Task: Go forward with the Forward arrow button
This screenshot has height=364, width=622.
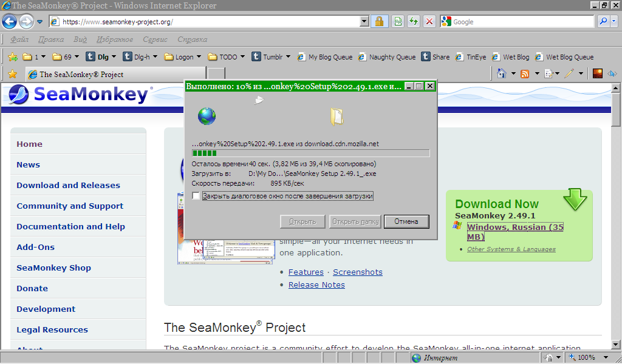Action: [x=26, y=21]
